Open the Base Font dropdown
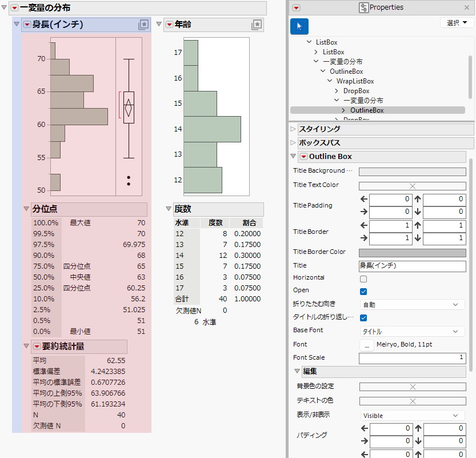The width and height of the screenshot is (476, 458). coord(412,332)
